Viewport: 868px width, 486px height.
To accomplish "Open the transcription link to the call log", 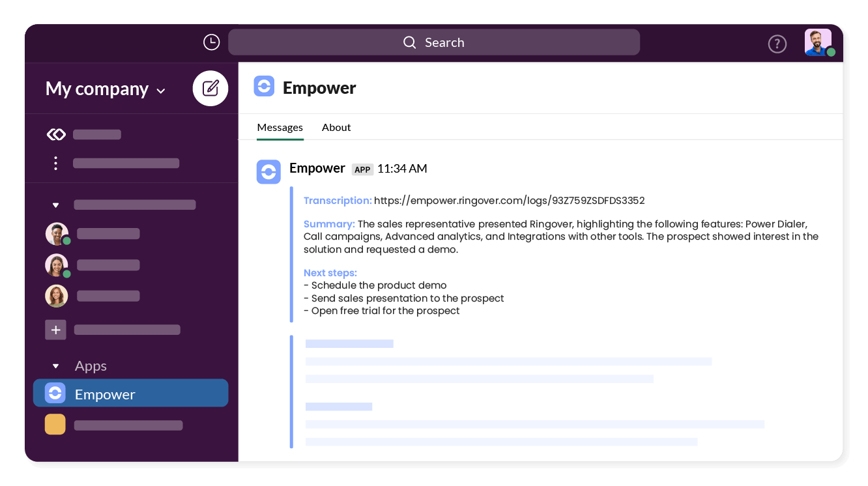I will click(508, 200).
